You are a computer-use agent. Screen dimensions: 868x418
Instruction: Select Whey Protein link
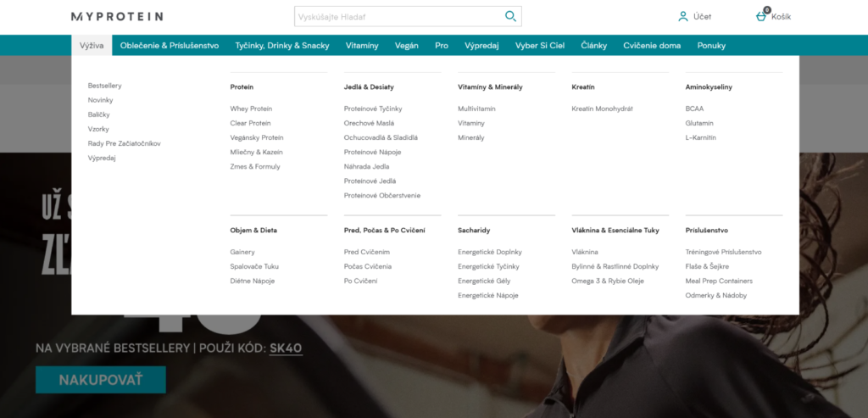[251, 109]
